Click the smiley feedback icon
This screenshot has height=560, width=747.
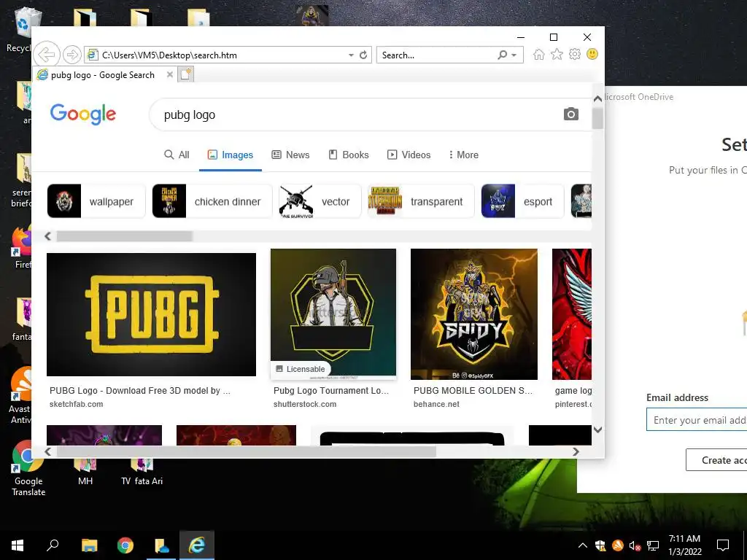tap(592, 54)
